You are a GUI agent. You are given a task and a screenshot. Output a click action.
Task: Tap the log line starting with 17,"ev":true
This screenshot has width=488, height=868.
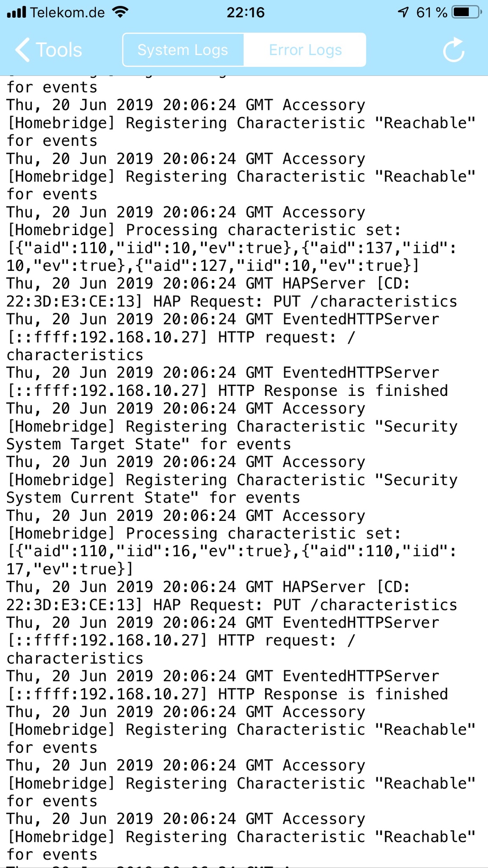(70, 569)
